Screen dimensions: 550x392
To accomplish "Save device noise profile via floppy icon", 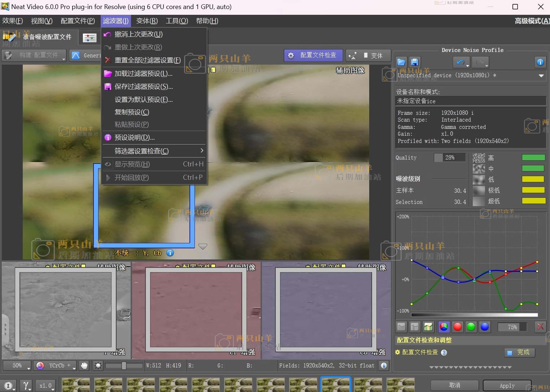I will pyautogui.click(x=415, y=62).
